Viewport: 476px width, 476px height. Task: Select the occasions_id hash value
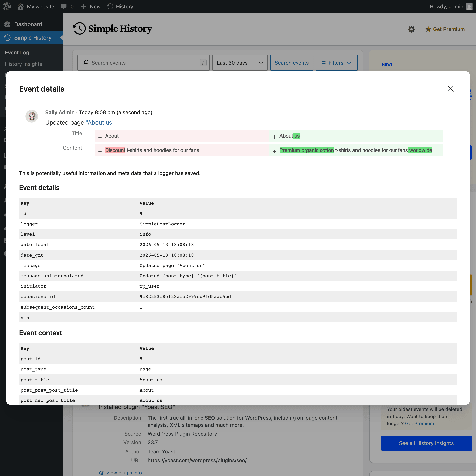185,296
